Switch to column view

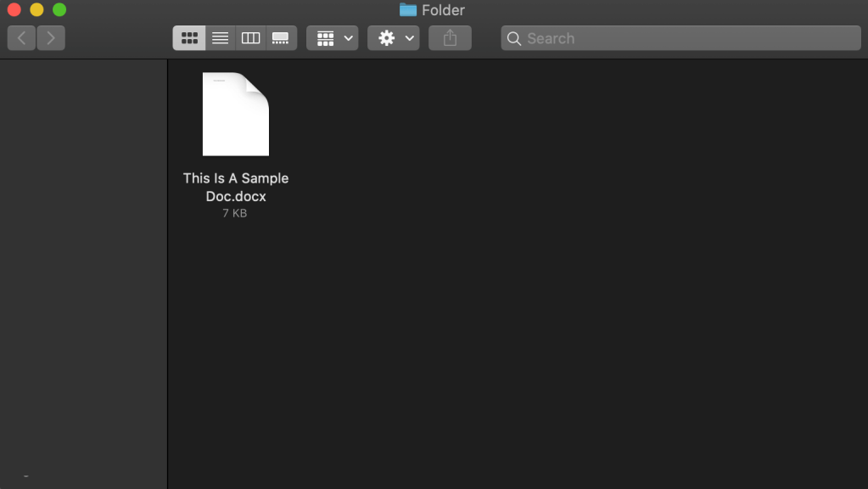click(x=250, y=38)
